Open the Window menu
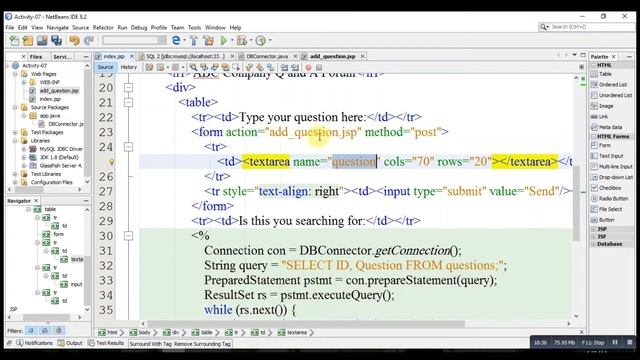 pyautogui.click(x=215, y=27)
